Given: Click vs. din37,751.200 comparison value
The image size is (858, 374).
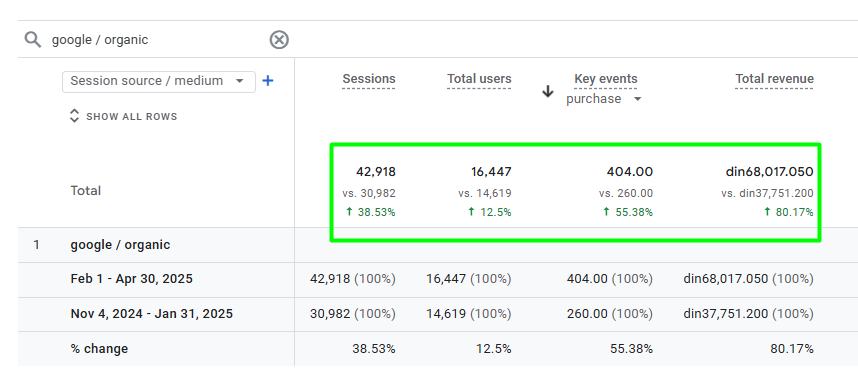Looking at the screenshot, I should pyautogui.click(x=767, y=193).
